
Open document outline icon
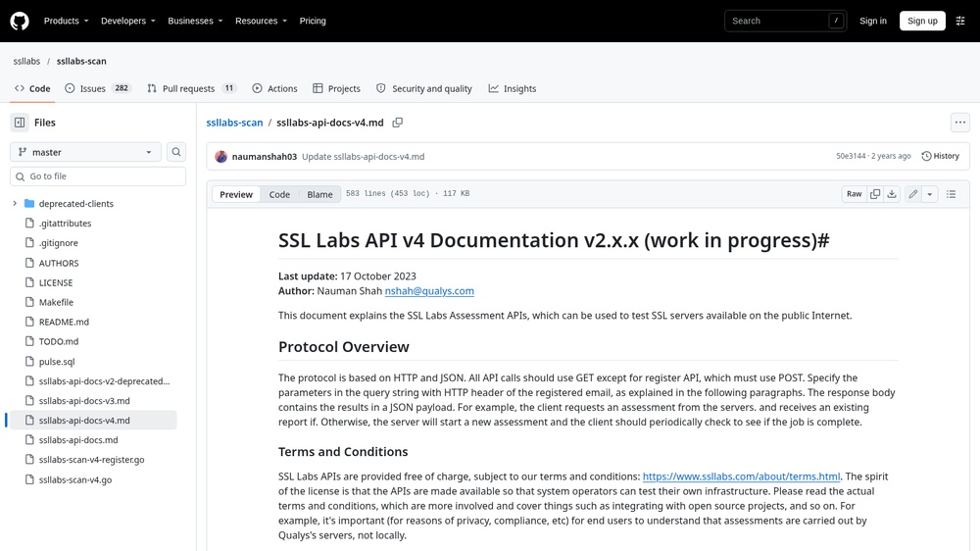(952, 194)
